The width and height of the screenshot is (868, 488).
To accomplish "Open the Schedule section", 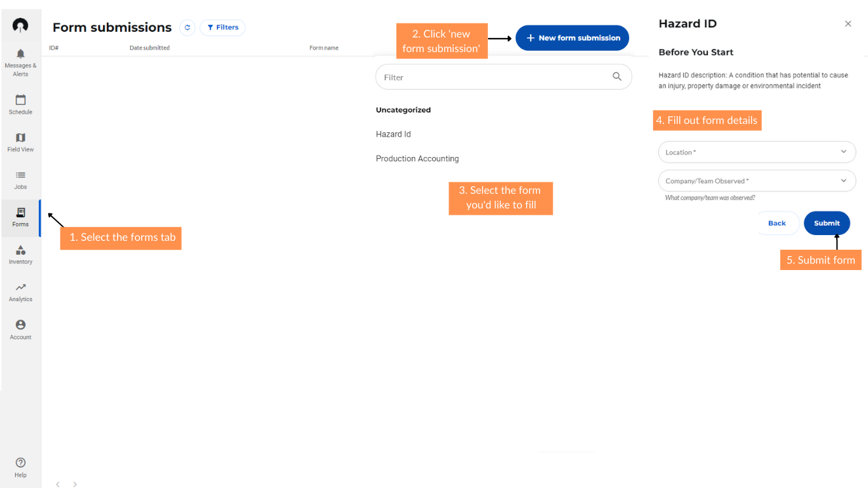I will [21, 104].
